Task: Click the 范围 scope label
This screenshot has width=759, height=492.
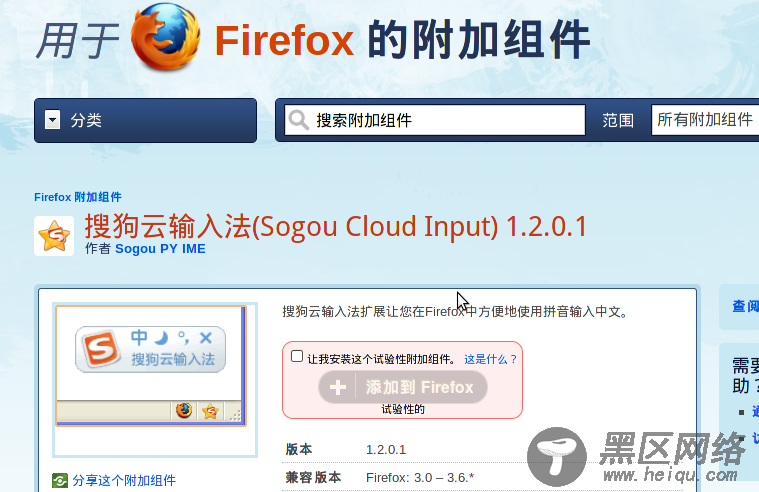Action: [618, 120]
